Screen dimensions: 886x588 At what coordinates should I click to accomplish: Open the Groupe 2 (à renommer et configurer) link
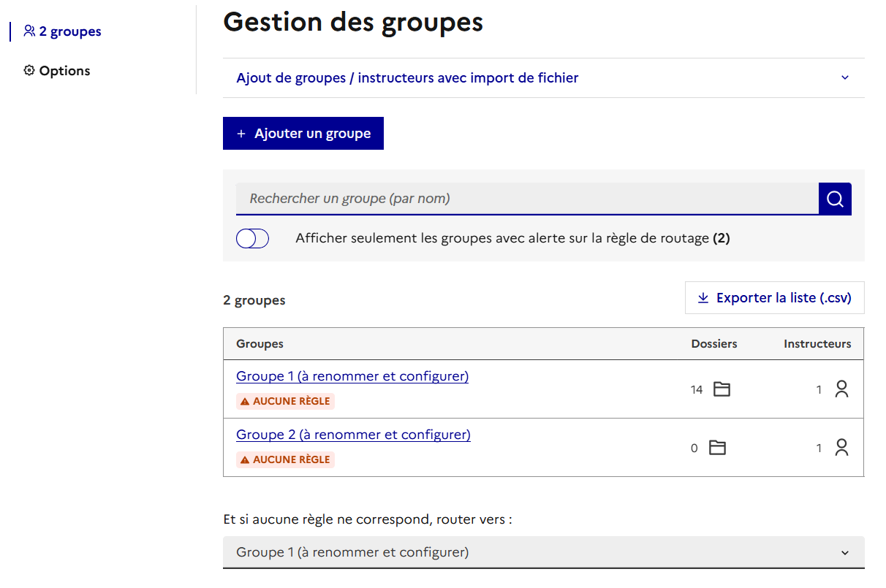[353, 435]
